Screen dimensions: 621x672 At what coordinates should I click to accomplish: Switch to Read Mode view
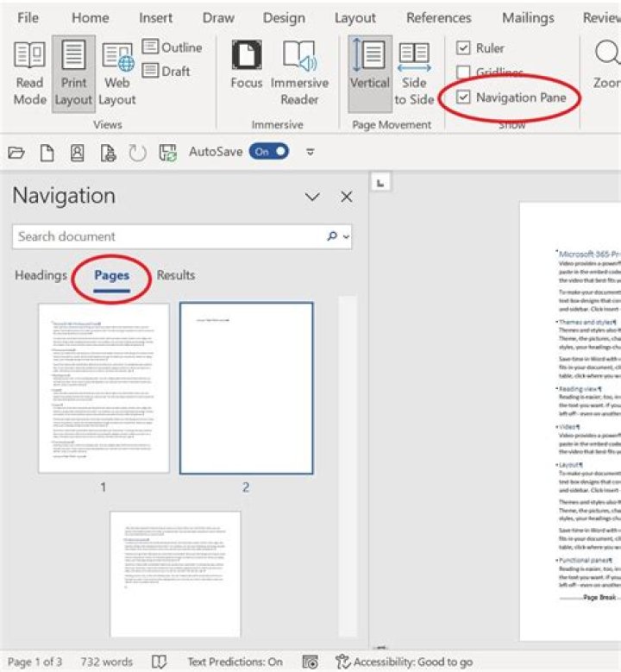point(28,73)
